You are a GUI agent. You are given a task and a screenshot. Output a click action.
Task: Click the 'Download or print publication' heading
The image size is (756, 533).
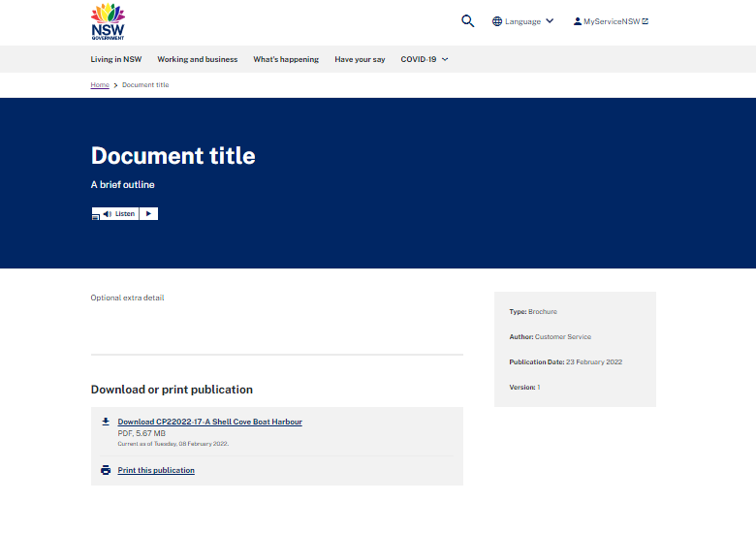click(172, 390)
